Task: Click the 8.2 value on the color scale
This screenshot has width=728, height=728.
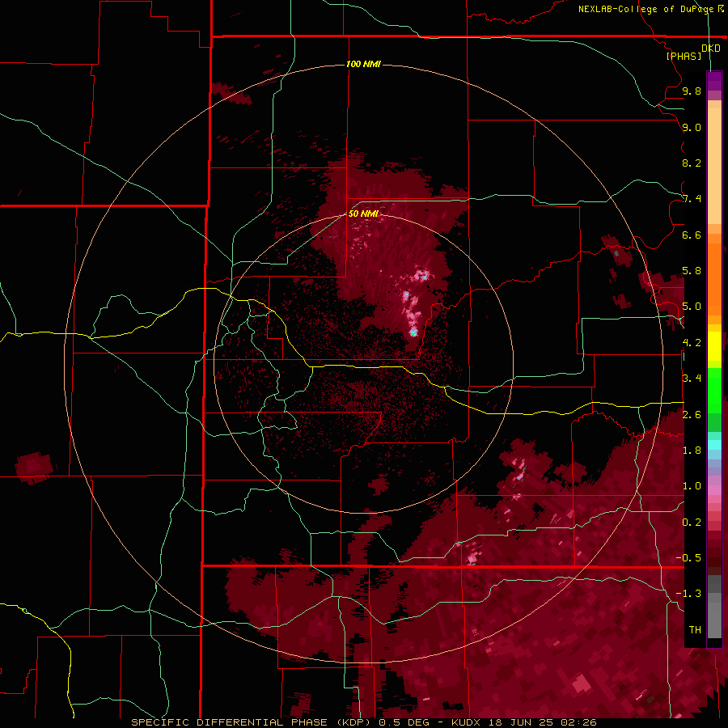Action: point(692,163)
